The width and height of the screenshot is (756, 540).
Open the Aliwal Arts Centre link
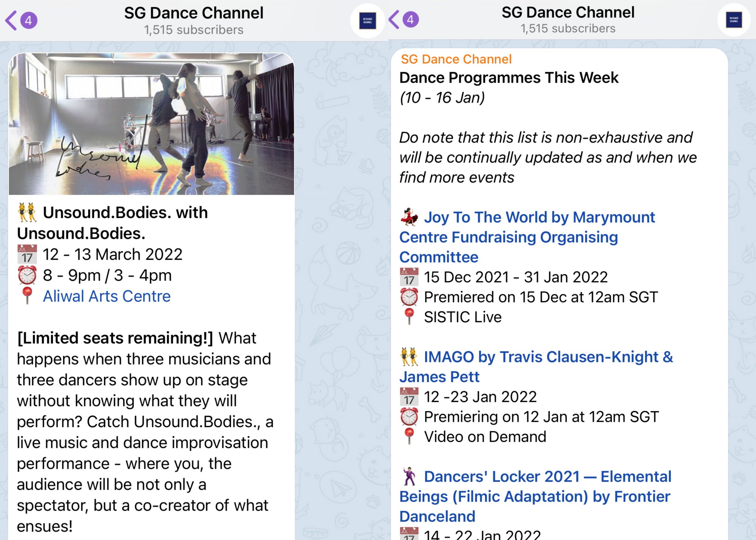pos(107,296)
